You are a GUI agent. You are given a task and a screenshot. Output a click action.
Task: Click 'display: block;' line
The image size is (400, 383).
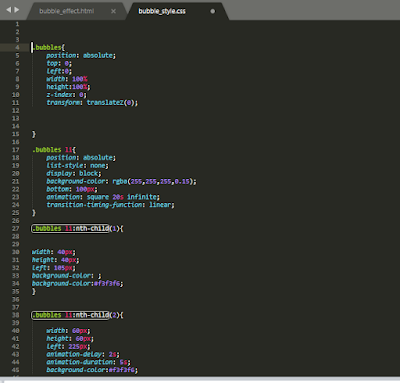73,173
